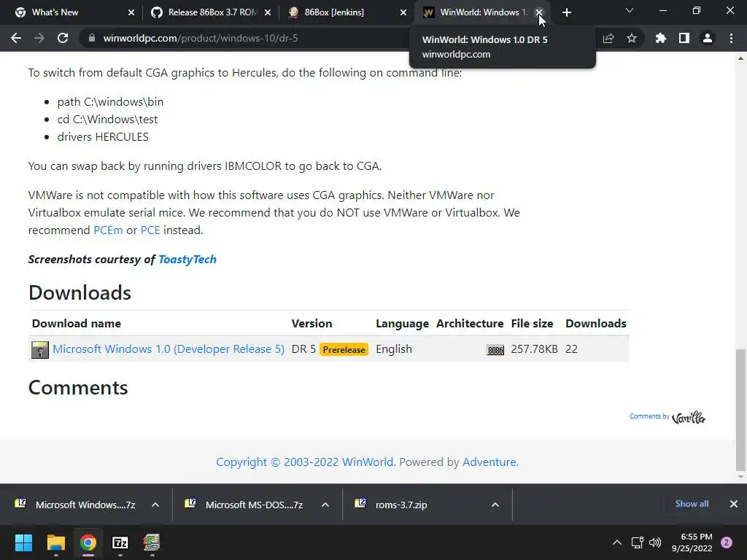Click scrollbar down arrow

pos(740,477)
